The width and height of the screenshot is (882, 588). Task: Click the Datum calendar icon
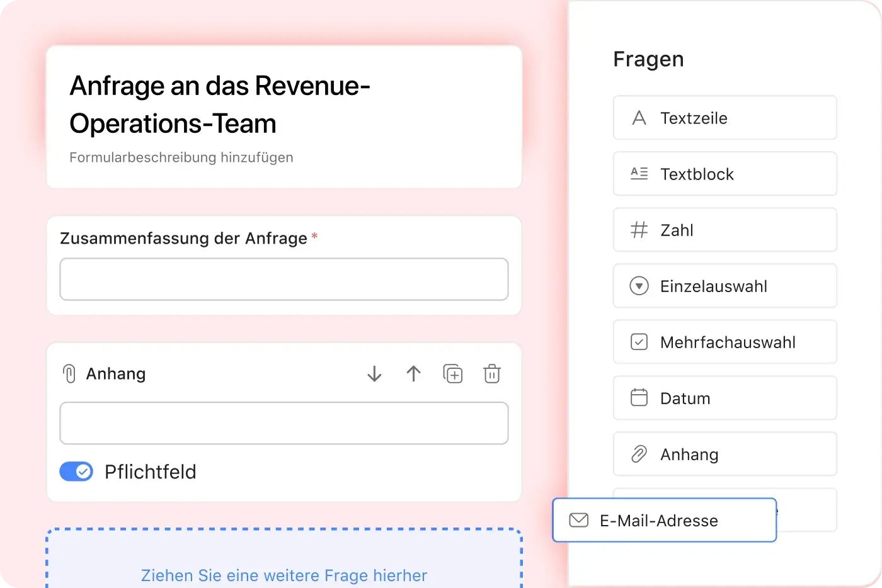[x=639, y=398]
